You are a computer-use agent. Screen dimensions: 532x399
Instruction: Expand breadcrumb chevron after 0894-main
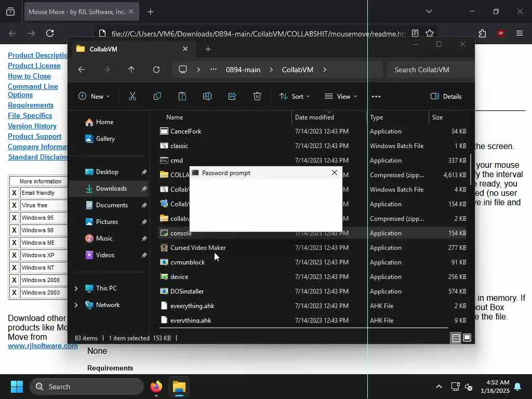(x=271, y=70)
